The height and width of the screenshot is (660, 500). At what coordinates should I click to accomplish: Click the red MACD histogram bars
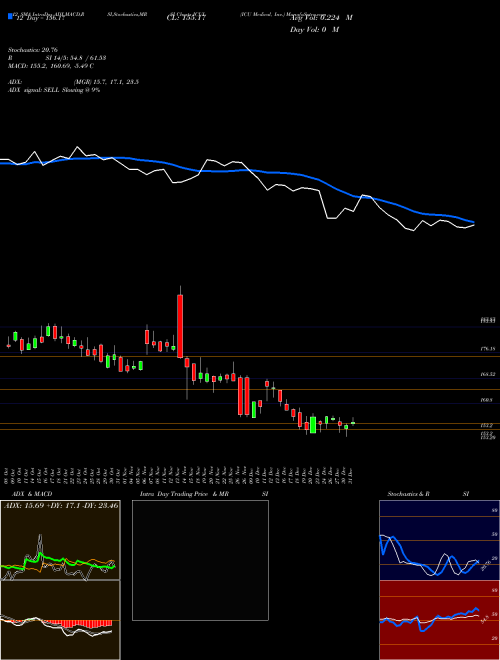(80, 623)
